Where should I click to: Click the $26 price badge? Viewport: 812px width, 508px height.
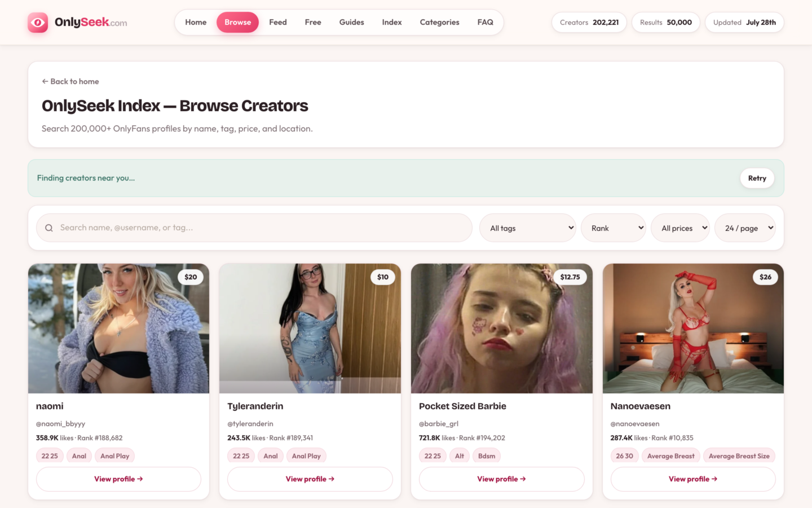765,277
